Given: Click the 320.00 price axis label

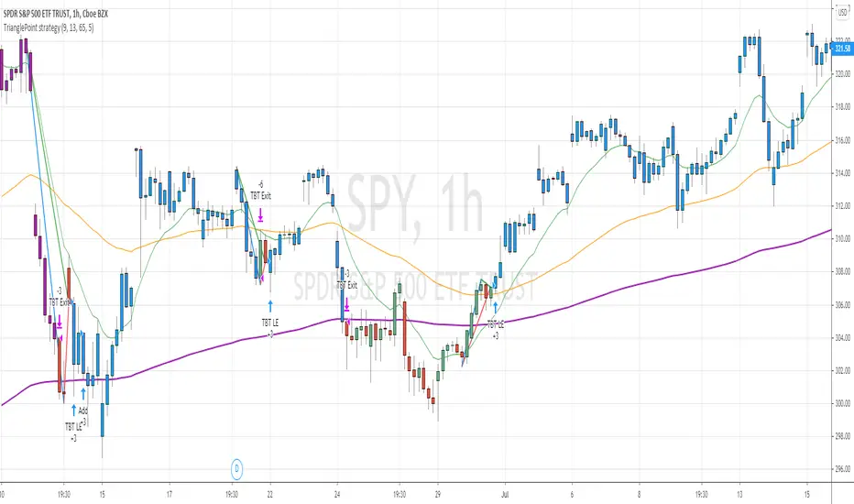Looking at the screenshot, I should tap(842, 73).
